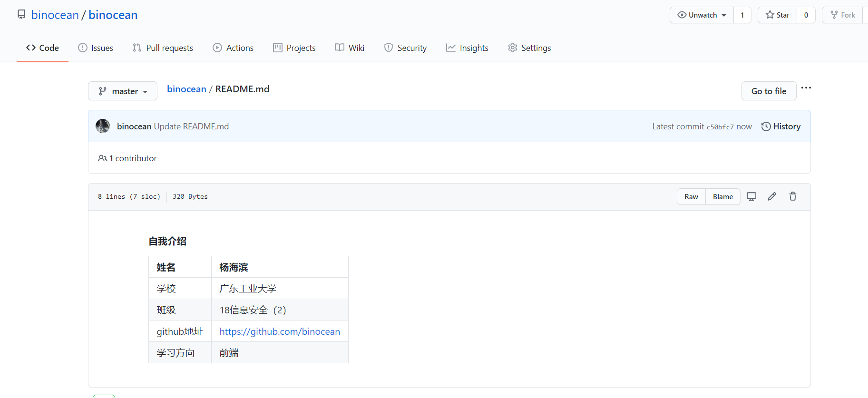Click binocean's avatar in commit bar
Image resolution: width=868 pixels, height=398 pixels.
point(103,126)
